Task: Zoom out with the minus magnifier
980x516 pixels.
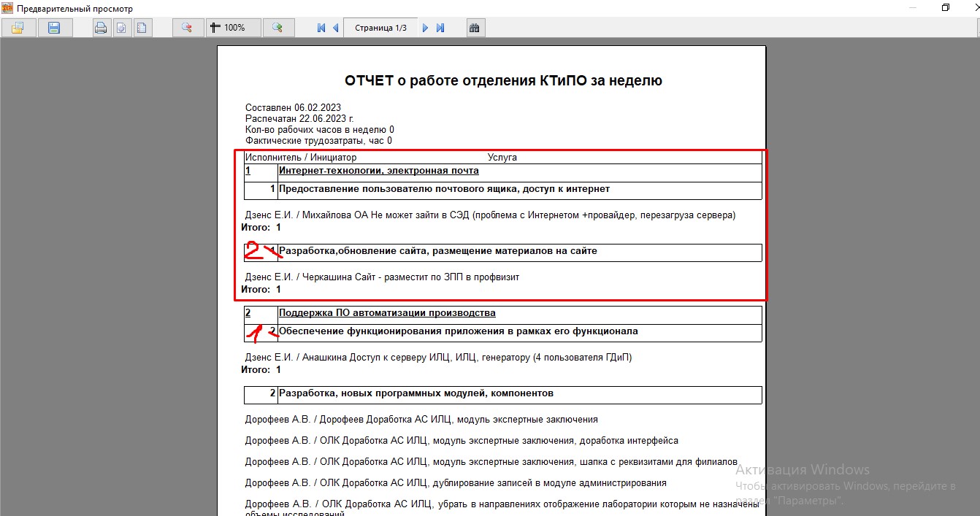Action: pos(187,28)
